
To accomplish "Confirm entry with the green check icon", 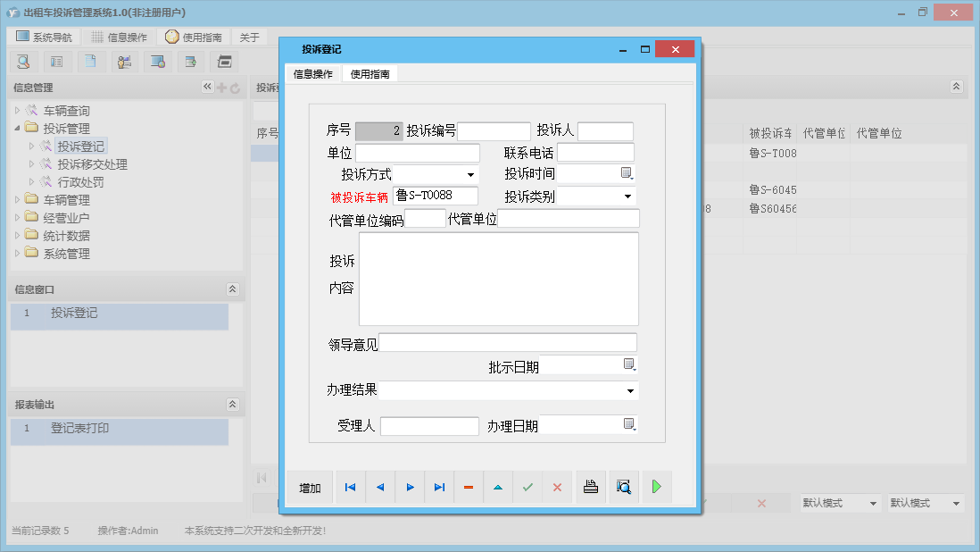I will (527, 487).
